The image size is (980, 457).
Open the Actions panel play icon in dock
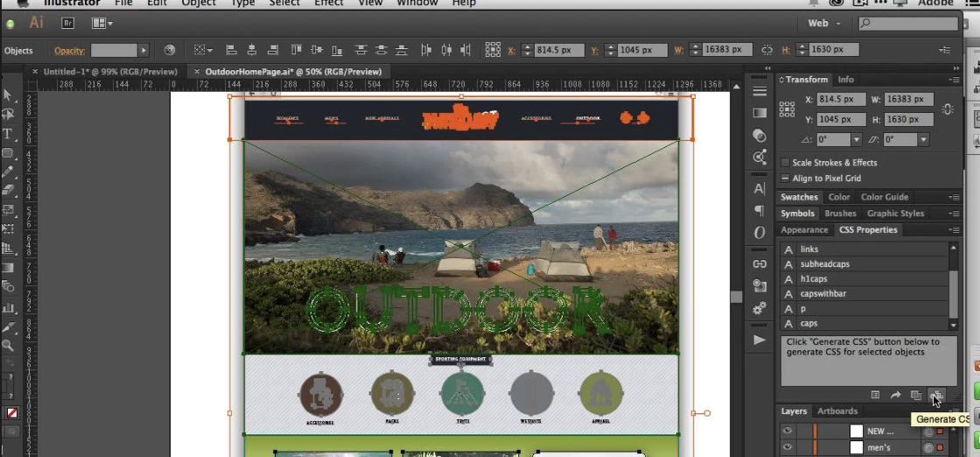click(759, 340)
